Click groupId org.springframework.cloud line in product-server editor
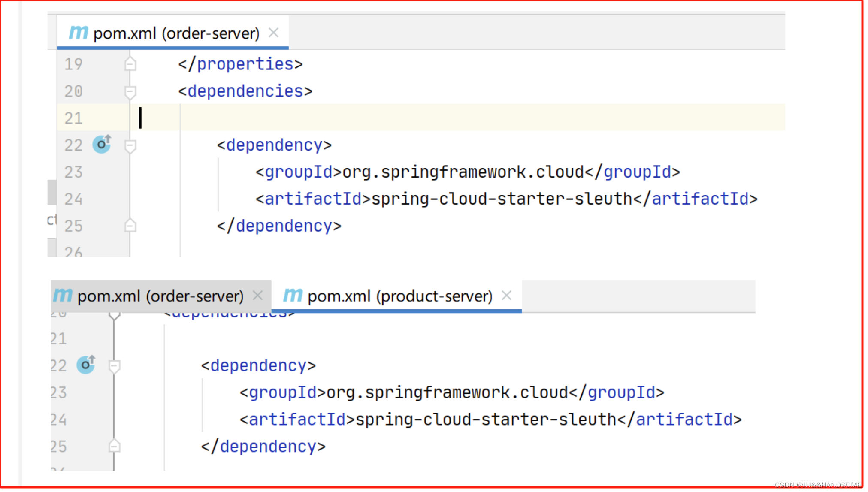 point(452,393)
